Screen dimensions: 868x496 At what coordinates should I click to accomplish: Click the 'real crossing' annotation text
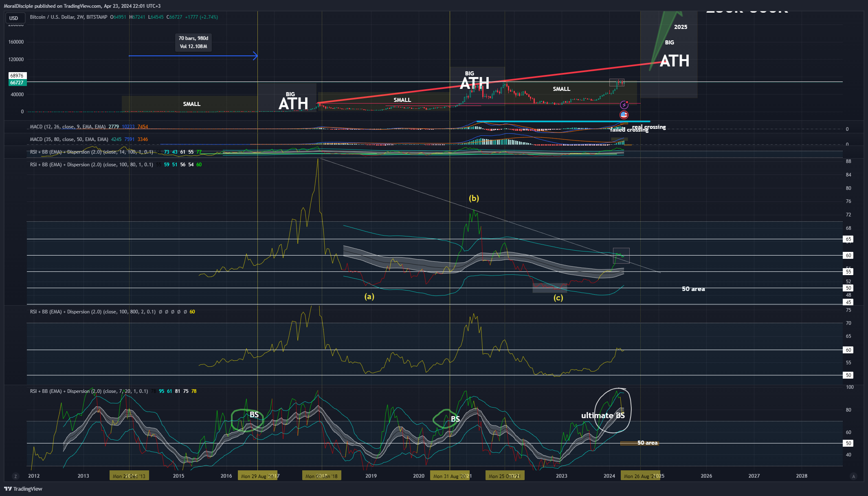tap(649, 127)
